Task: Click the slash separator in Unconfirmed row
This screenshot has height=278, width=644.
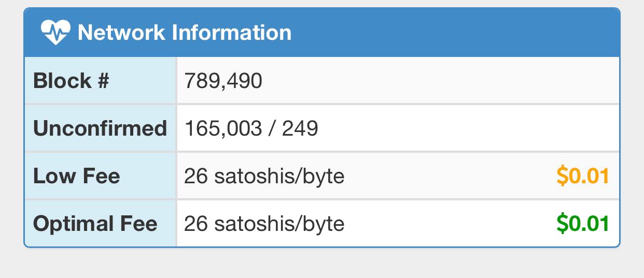Action: coord(272,128)
